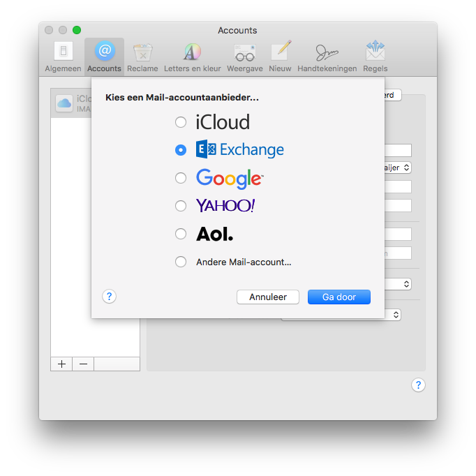Click the Aol. logo
The height and width of the screenshot is (476, 476).
(x=215, y=234)
